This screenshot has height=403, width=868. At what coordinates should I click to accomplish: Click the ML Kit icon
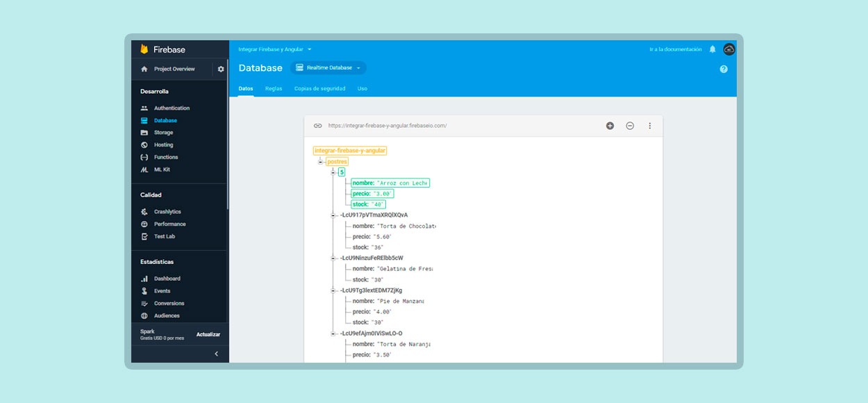(x=144, y=170)
